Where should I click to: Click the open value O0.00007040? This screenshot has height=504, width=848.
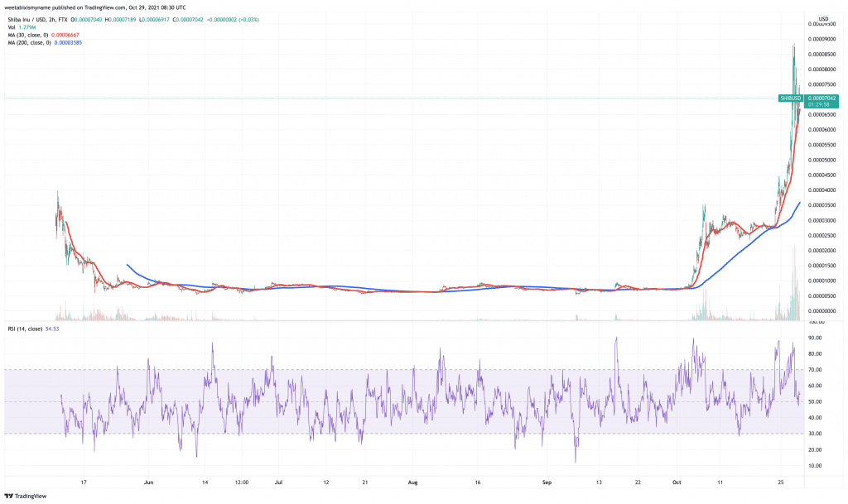click(x=86, y=20)
